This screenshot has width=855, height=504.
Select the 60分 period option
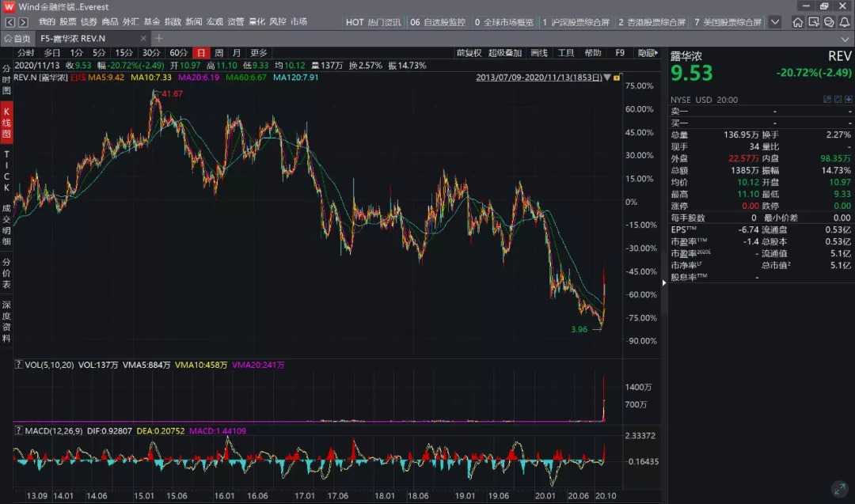[x=179, y=53]
